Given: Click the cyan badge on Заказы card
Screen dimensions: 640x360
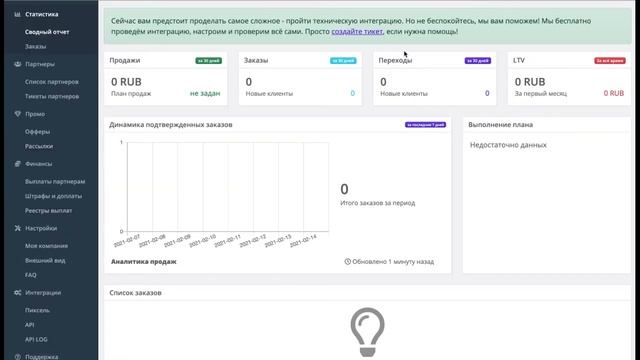Looking at the screenshot, I should point(343,61).
